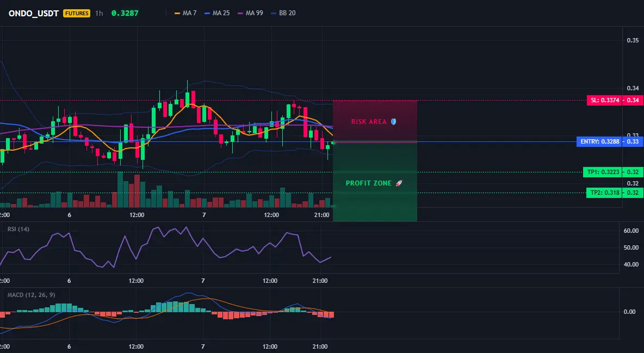Click the 21:00 label on the RSI time axis

coord(320,281)
